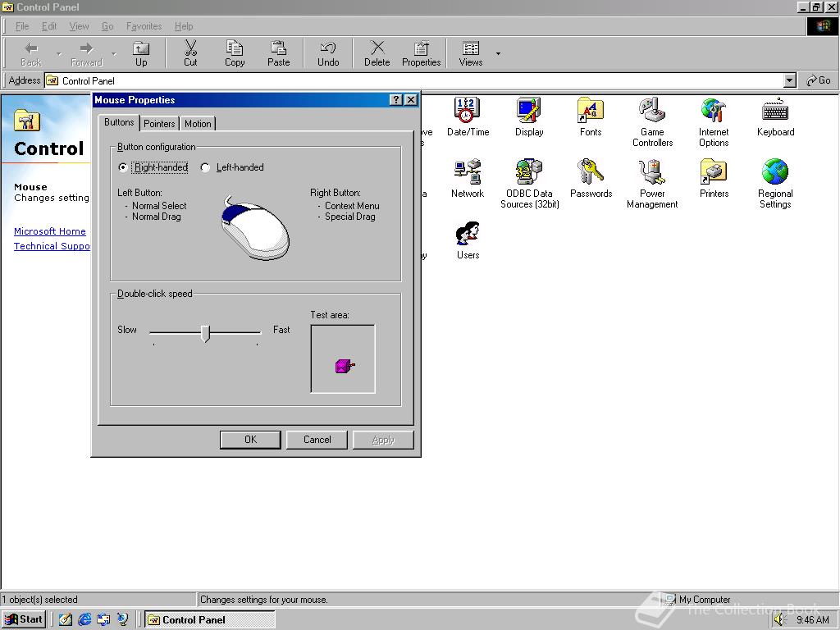Open the Help menu

(184, 26)
